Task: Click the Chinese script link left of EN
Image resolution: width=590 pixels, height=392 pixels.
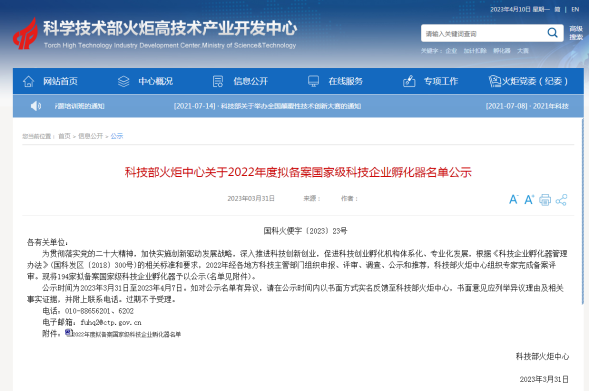Action: (x=557, y=9)
